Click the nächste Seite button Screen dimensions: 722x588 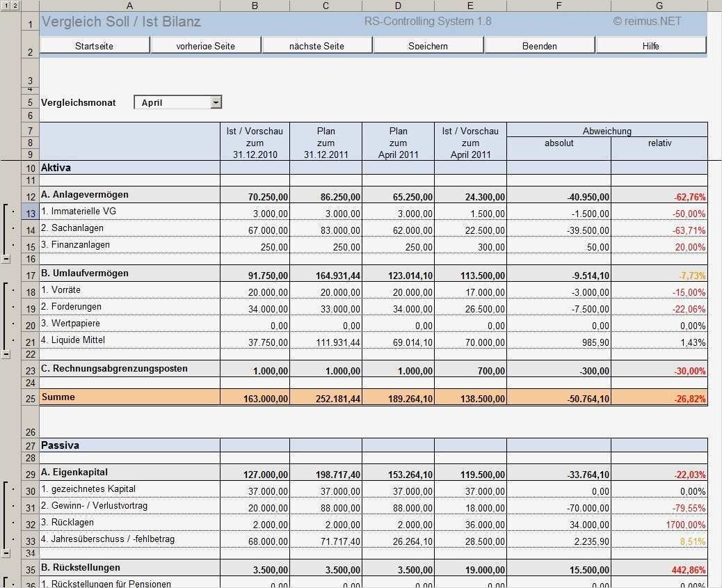[316, 45]
